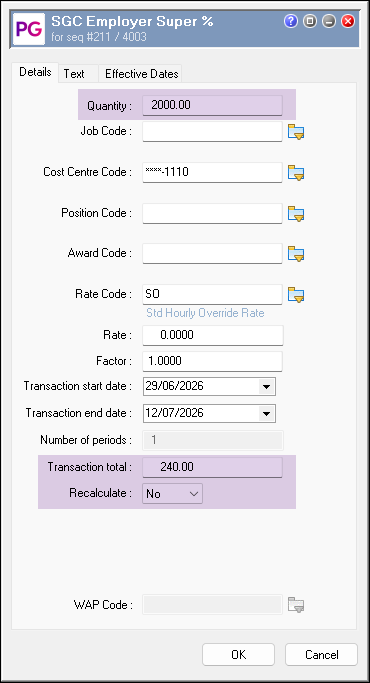370x683 pixels.
Task: Open Position Code lookup folder icon
Action: [296, 214]
